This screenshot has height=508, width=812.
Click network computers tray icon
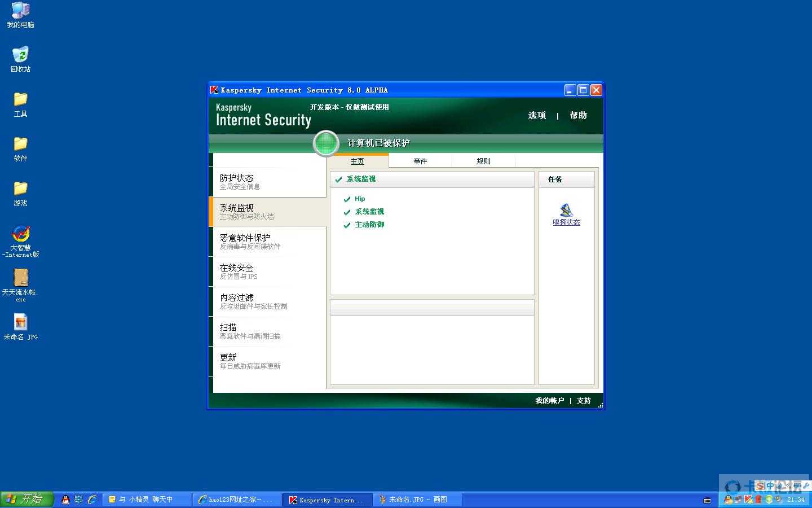(738, 500)
